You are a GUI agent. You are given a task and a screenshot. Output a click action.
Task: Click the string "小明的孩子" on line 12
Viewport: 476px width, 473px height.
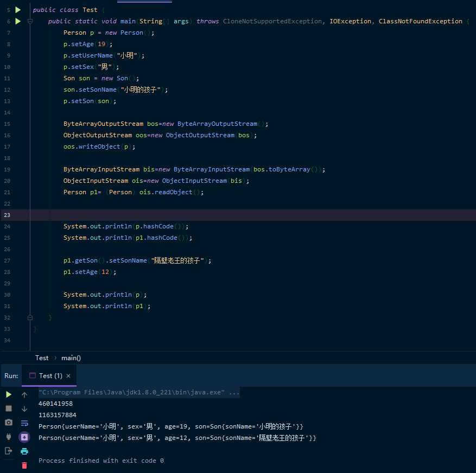coord(141,90)
